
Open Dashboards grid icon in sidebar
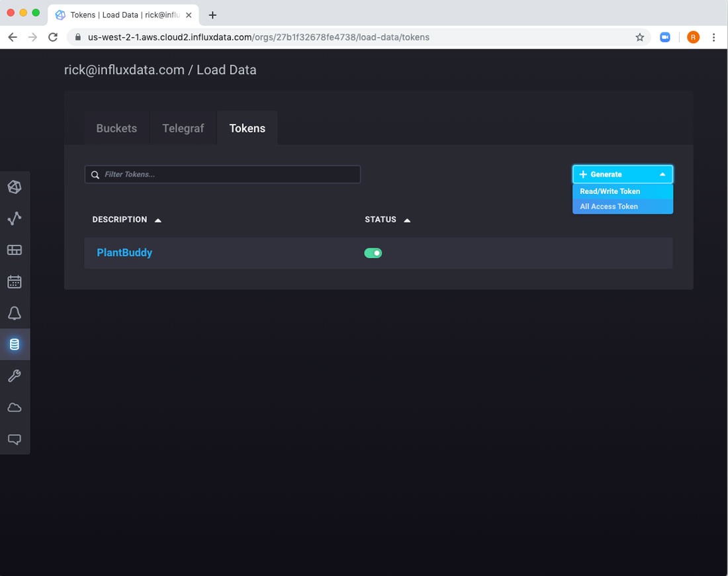(x=15, y=250)
